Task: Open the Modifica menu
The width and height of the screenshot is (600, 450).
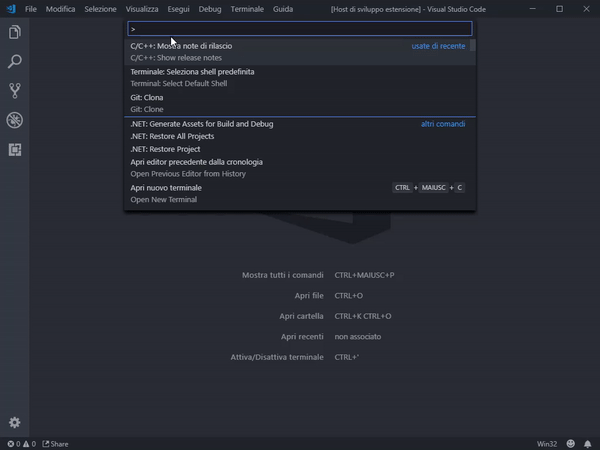Action: pyautogui.click(x=60, y=9)
